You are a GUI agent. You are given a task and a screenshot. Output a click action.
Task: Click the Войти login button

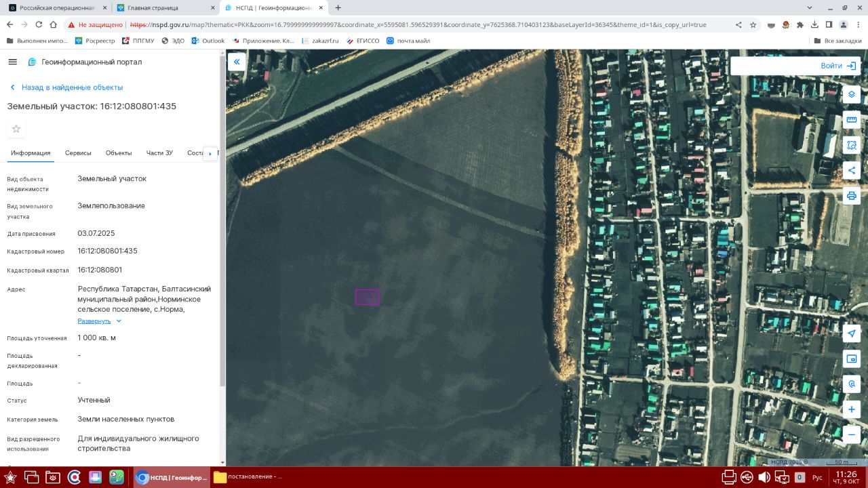pos(838,66)
